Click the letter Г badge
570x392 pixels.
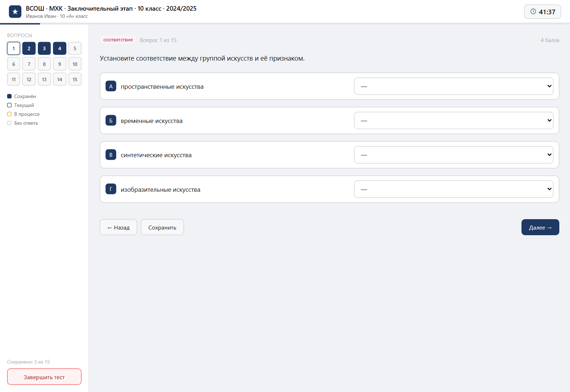click(111, 189)
